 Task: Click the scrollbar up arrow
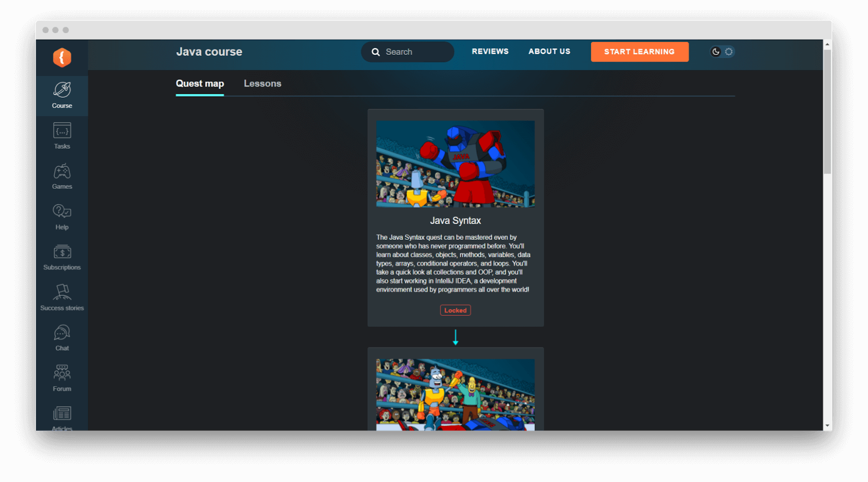pos(827,44)
